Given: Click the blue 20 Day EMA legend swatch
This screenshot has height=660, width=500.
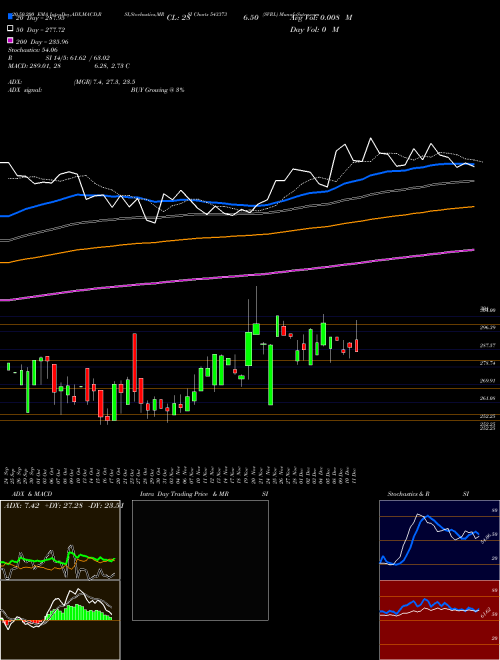Looking at the screenshot, I should tap(11, 16).
